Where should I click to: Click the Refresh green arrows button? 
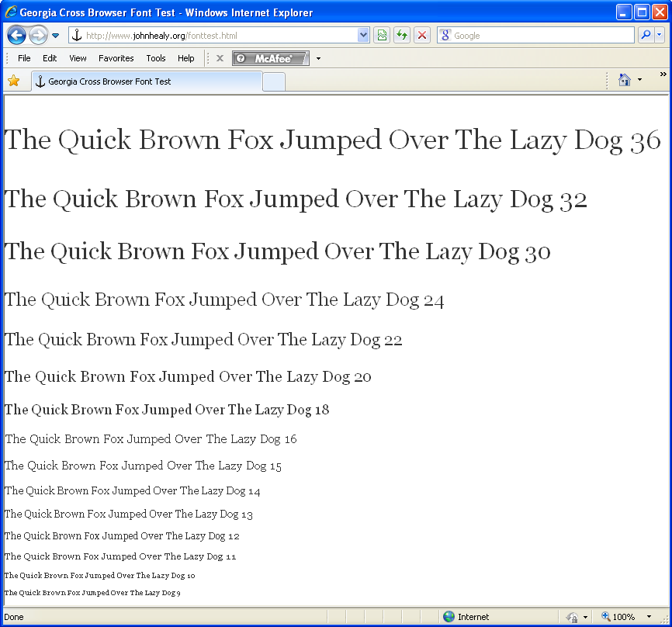coord(402,35)
